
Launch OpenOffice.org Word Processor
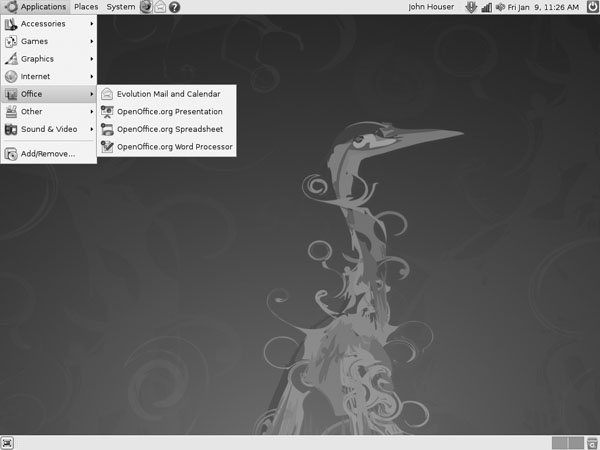173,147
